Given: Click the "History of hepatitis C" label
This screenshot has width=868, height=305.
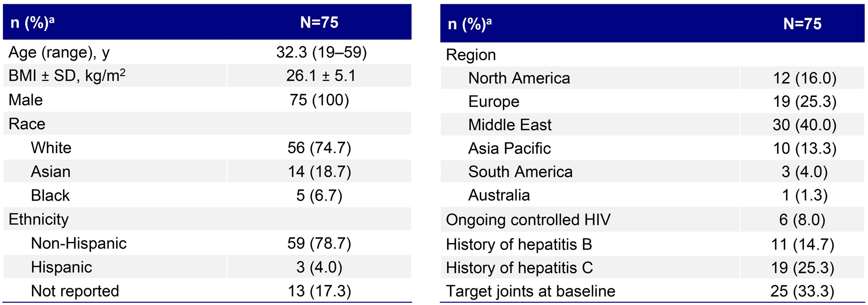Looking at the screenshot, I should click(x=519, y=268).
